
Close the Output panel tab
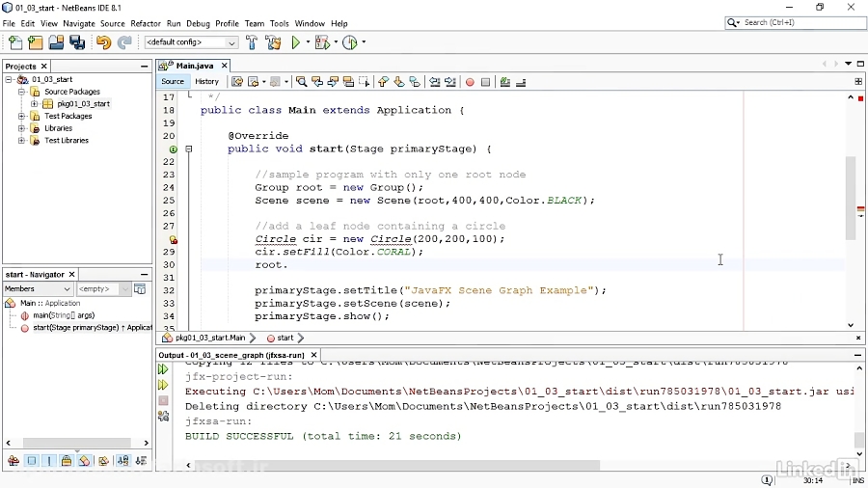pyautogui.click(x=313, y=355)
